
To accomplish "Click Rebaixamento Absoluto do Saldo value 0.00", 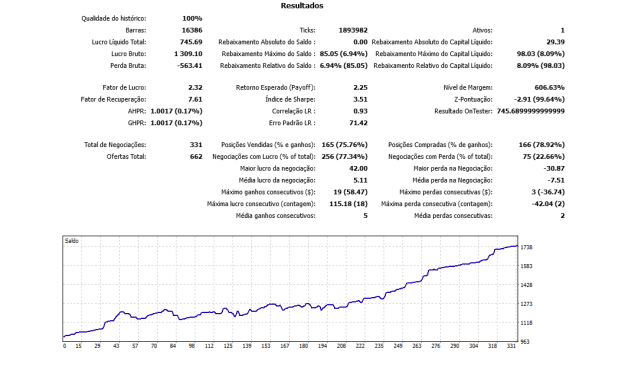I will (360, 42).
